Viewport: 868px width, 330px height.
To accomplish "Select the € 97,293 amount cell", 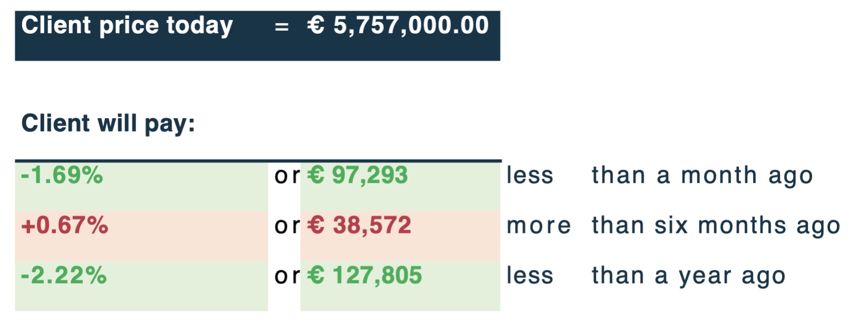I will 400,186.
